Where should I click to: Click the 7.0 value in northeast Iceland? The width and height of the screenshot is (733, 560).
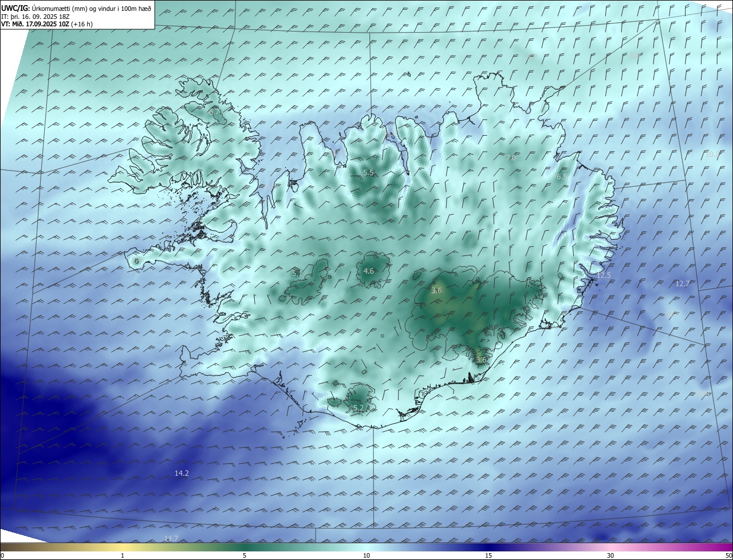(511, 157)
